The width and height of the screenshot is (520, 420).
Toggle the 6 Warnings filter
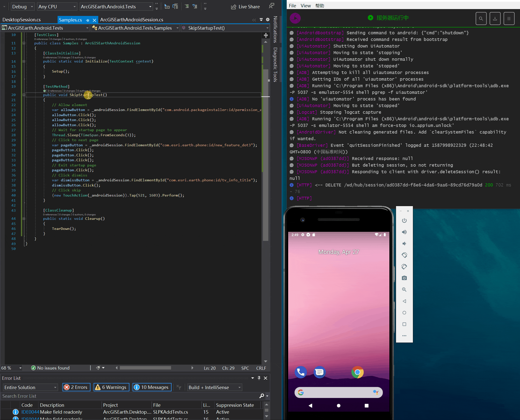pyautogui.click(x=111, y=387)
